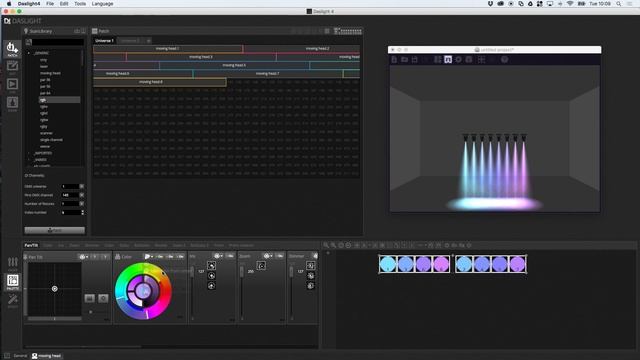Switch to the Universe 1 tab
The image size is (640, 360).
pyautogui.click(x=104, y=41)
